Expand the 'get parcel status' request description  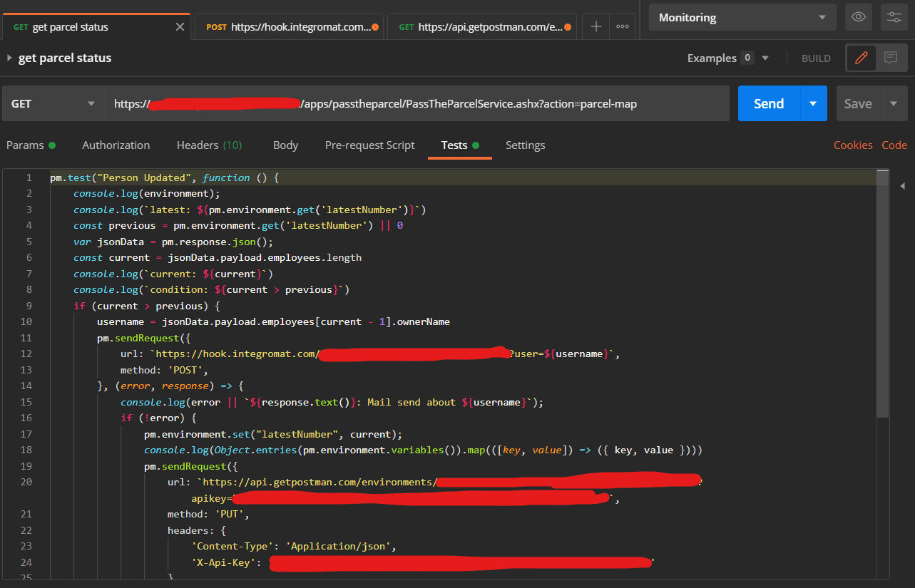pyautogui.click(x=9, y=58)
